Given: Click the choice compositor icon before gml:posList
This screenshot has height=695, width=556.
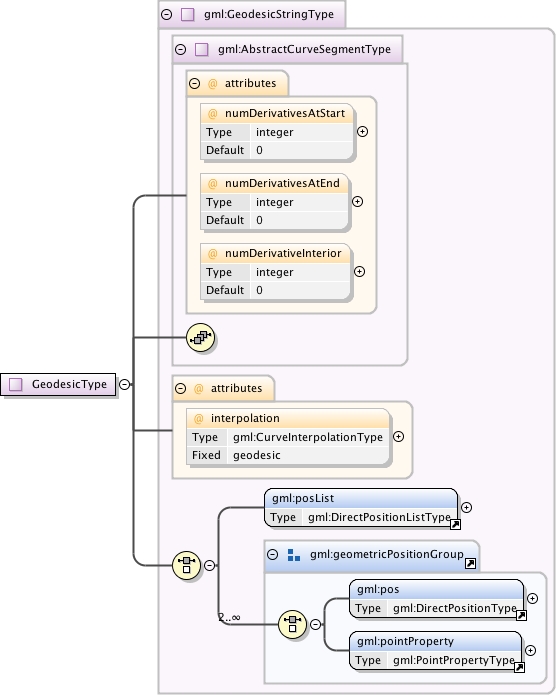Looking at the screenshot, I should tap(187, 565).
